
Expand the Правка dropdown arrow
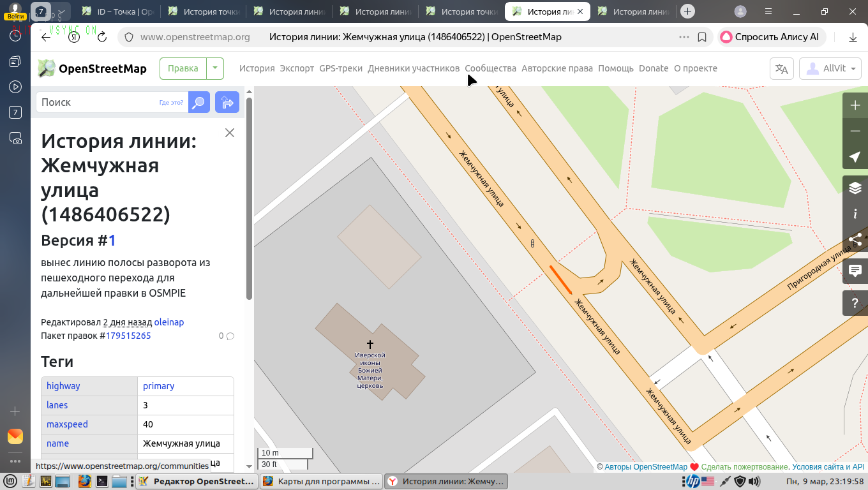(215, 68)
